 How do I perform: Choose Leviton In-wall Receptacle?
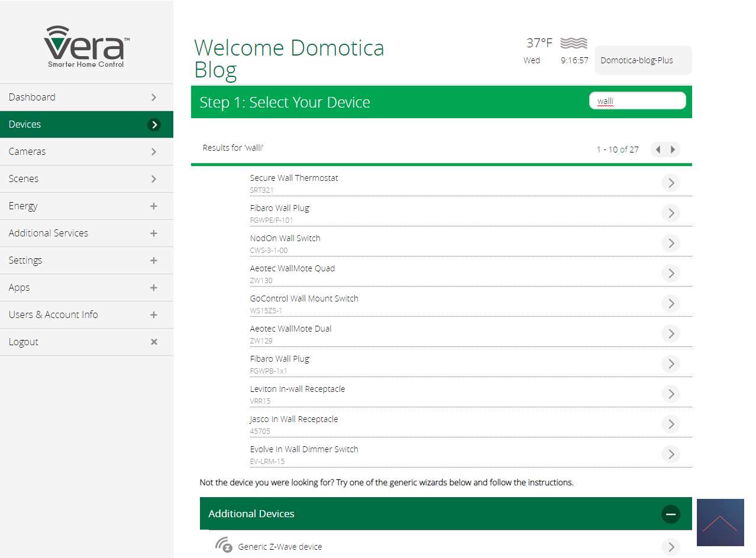pyautogui.click(x=297, y=389)
